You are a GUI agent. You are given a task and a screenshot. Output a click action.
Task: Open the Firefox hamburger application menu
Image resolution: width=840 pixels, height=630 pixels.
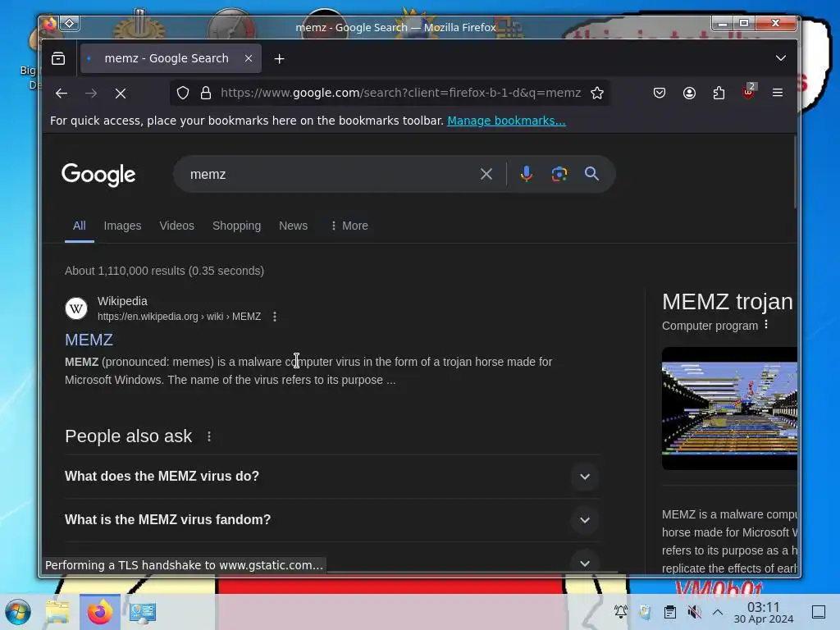coord(778,93)
